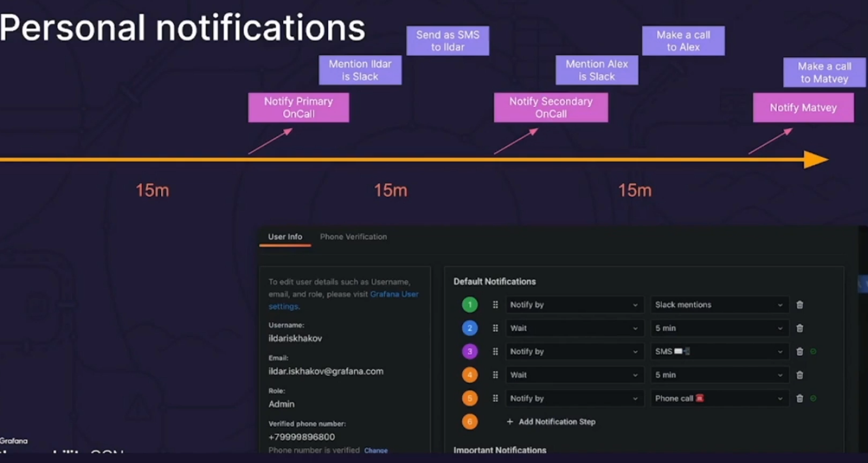This screenshot has height=463, width=868.
Task: Delete step 2 Wait row with trash icon
Action: [x=800, y=328]
